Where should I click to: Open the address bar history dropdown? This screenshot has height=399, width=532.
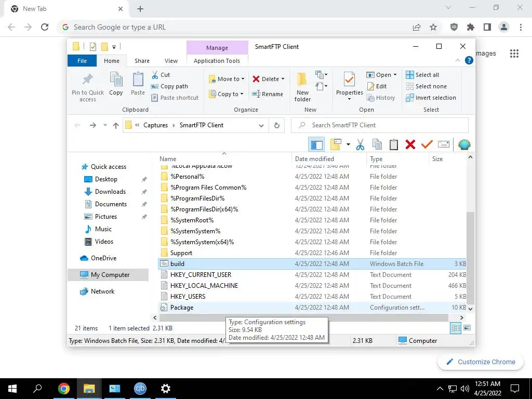click(261, 126)
